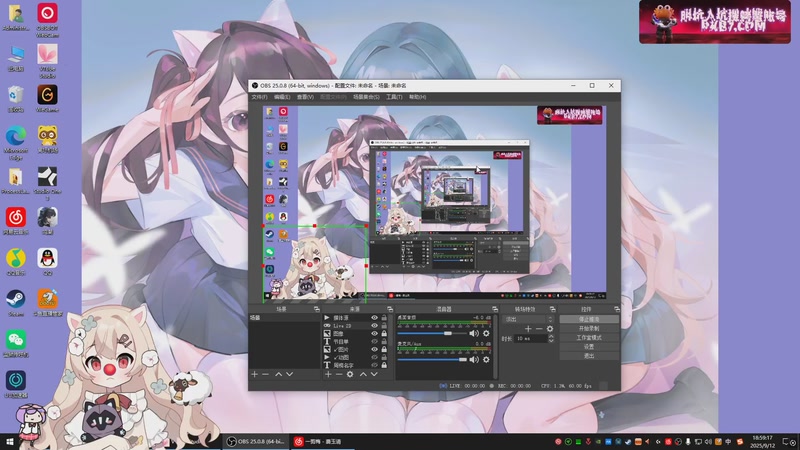Open the 场景集合(S) menu in OBS
Image resolution: width=800 pixels, height=450 pixels.
click(366, 97)
